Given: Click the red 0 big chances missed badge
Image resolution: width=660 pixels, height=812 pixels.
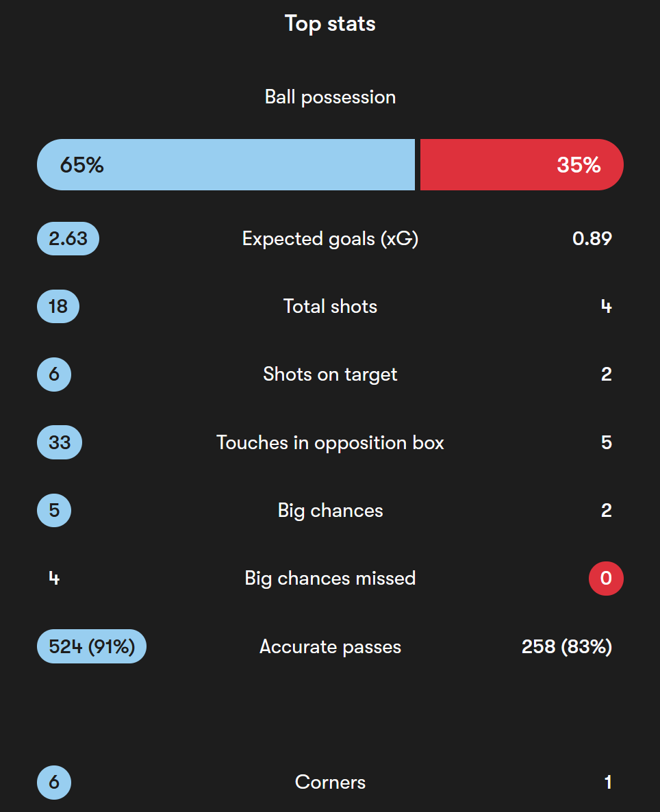Looking at the screenshot, I should point(606,579).
